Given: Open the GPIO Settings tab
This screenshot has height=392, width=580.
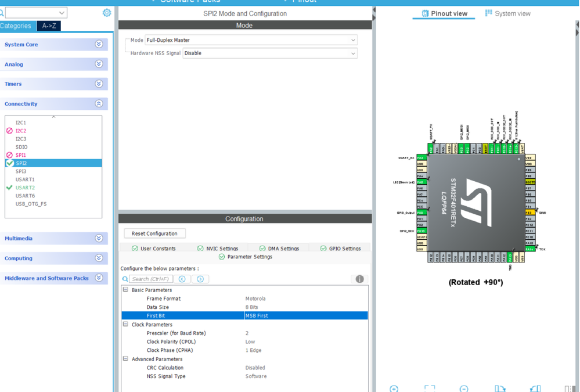Looking at the screenshot, I should tap(340, 249).
